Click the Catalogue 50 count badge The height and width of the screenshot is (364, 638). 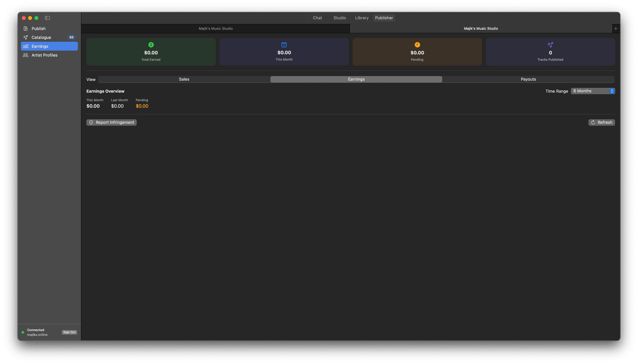pyautogui.click(x=72, y=37)
